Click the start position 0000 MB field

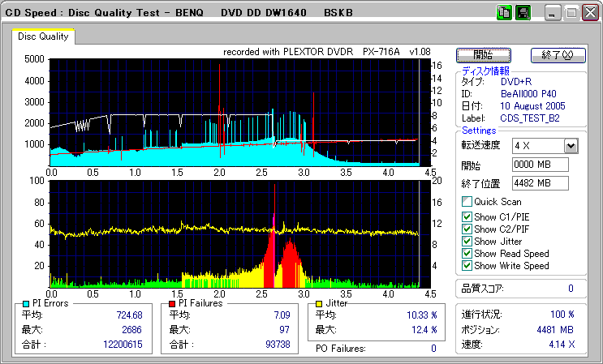(x=541, y=165)
